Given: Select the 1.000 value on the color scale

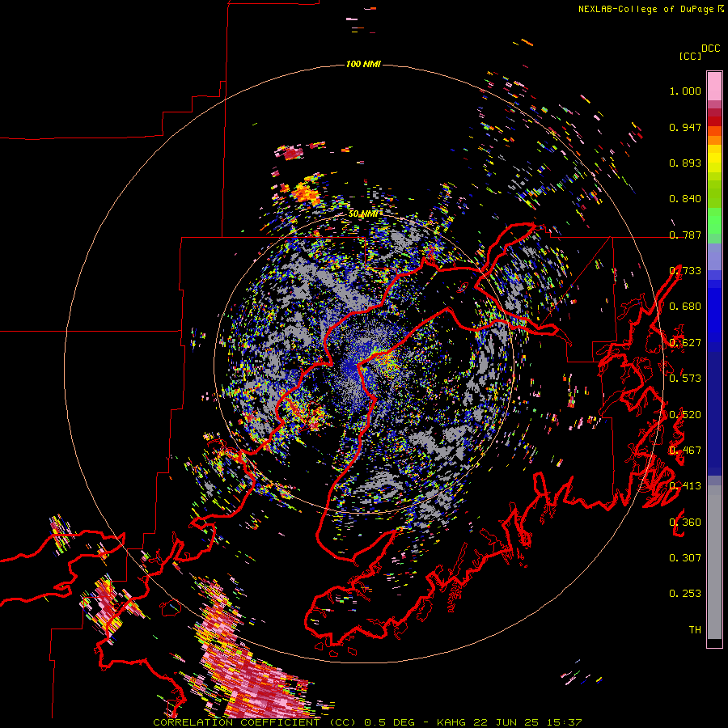Looking at the screenshot, I should click(685, 91).
